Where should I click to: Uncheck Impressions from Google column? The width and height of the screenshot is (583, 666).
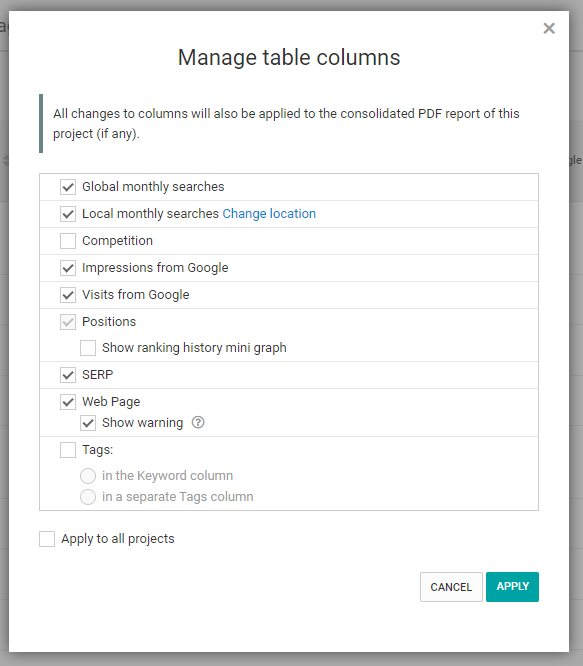pyautogui.click(x=68, y=268)
